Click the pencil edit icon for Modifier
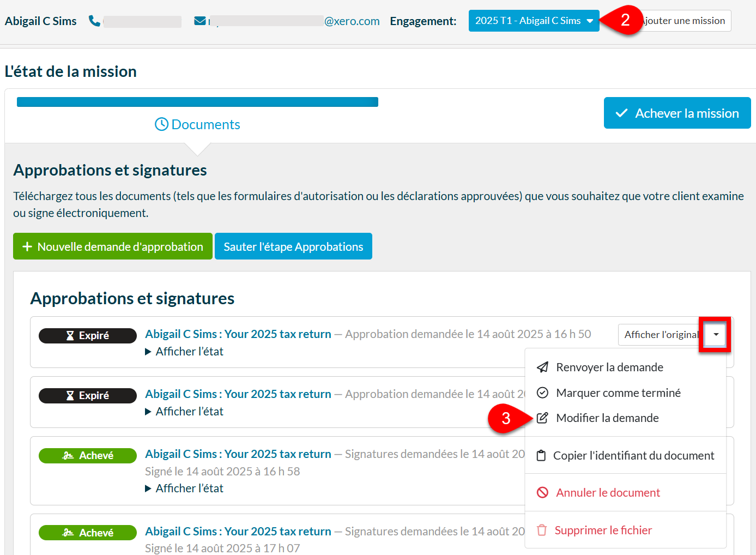Screen dimensions: 756x555 click(542, 418)
